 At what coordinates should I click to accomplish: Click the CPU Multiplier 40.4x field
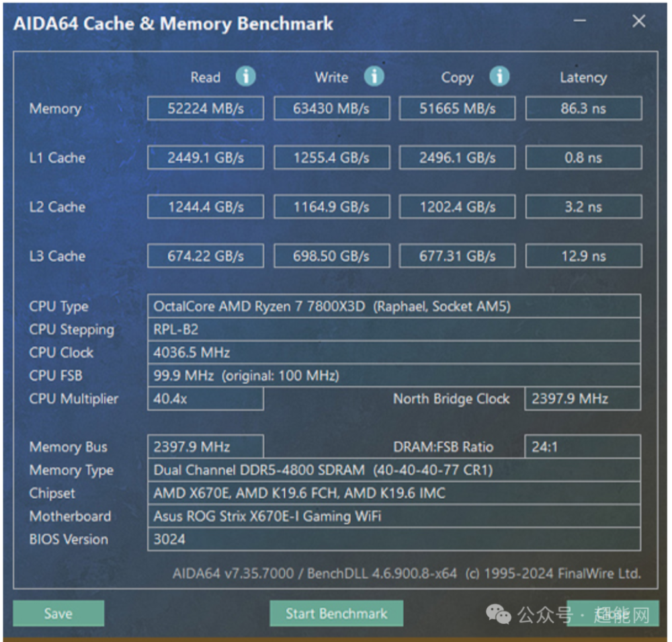coord(205,399)
